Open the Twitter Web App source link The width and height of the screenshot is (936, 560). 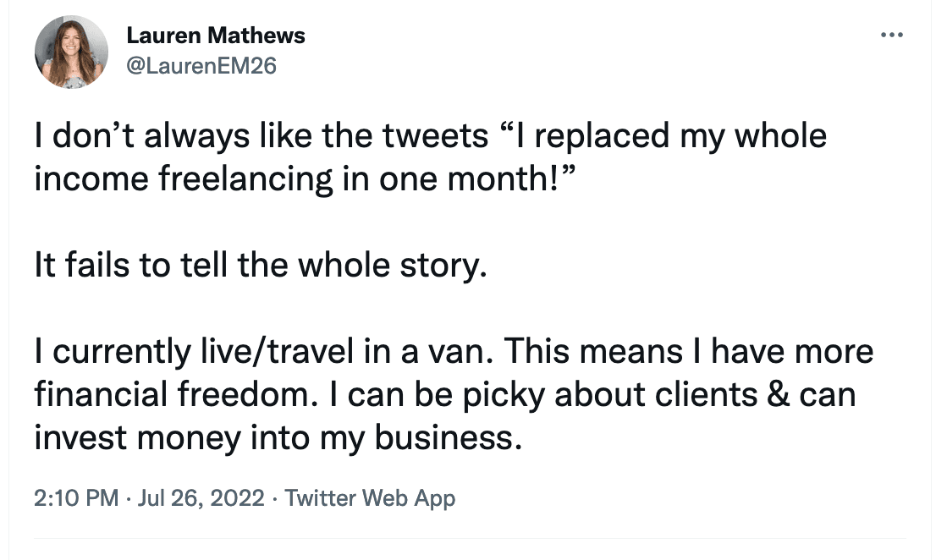pyautogui.click(x=370, y=498)
